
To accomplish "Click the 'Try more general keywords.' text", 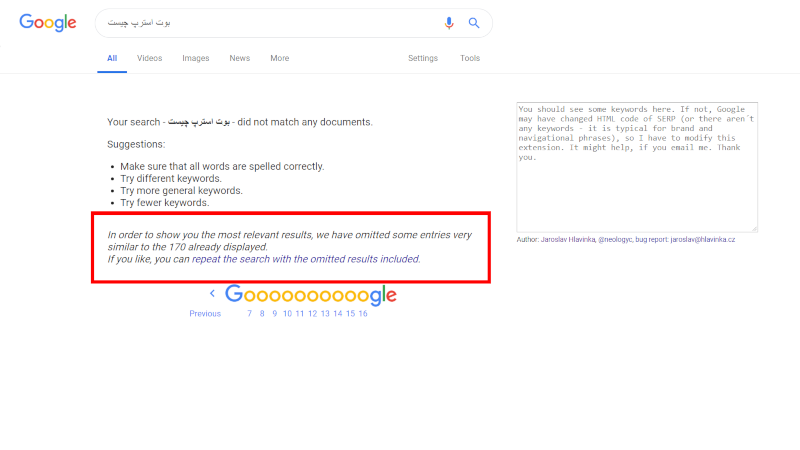I will (182, 190).
